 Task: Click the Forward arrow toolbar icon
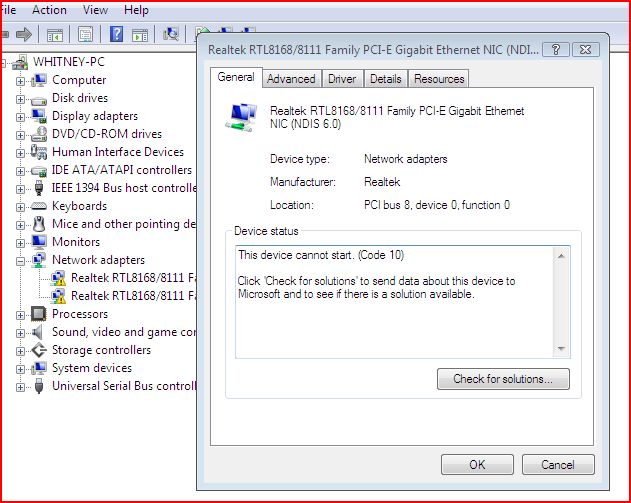pos(24,35)
